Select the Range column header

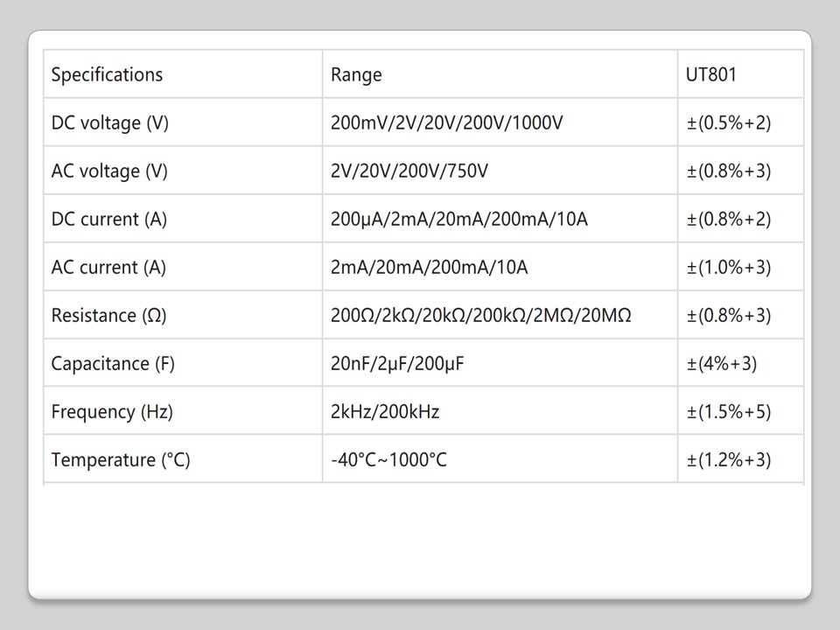coord(356,74)
